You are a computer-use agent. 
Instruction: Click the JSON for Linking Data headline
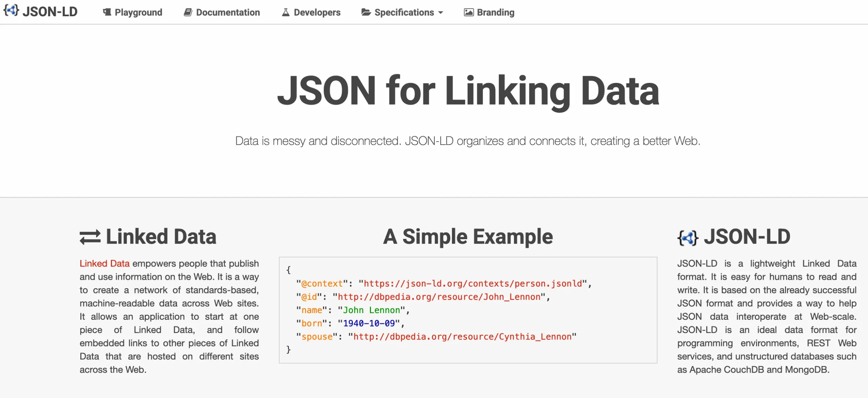468,91
